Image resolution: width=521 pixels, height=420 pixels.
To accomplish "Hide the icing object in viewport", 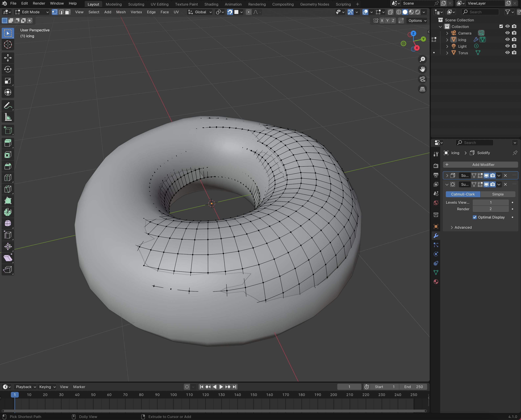I will point(508,40).
